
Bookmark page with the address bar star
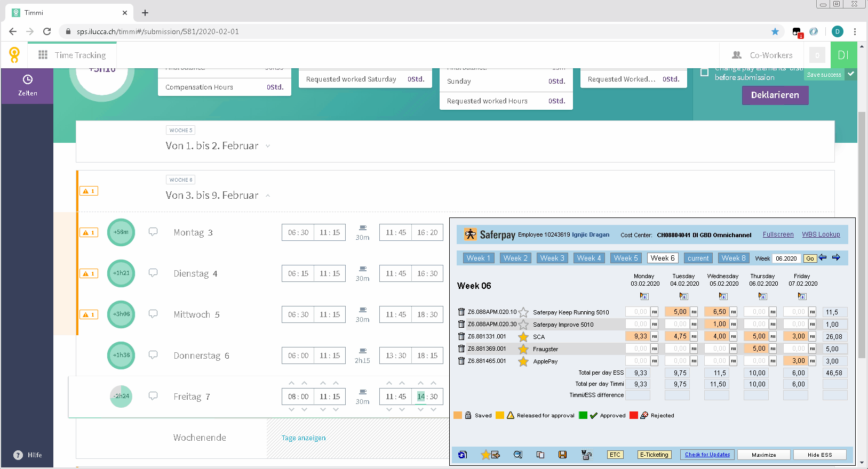[x=775, y=31]
